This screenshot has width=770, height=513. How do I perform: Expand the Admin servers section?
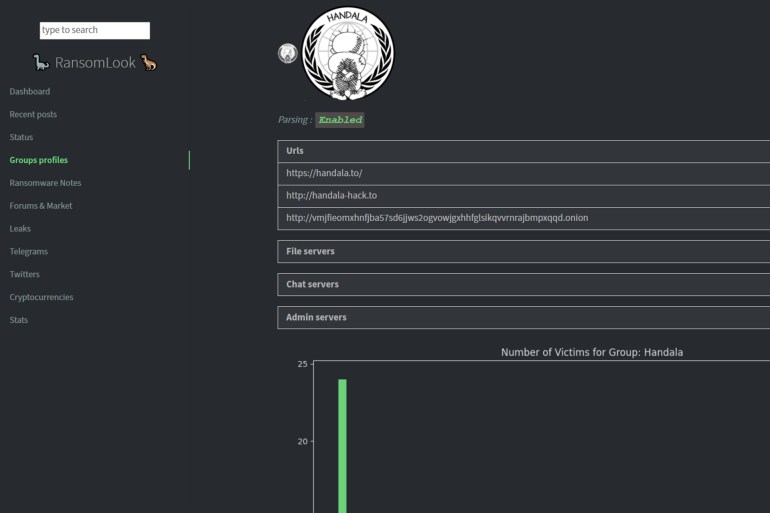tap(523, 317)
